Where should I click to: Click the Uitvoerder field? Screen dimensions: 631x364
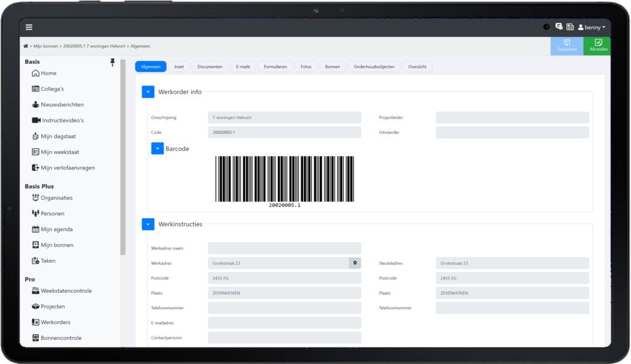512,132
